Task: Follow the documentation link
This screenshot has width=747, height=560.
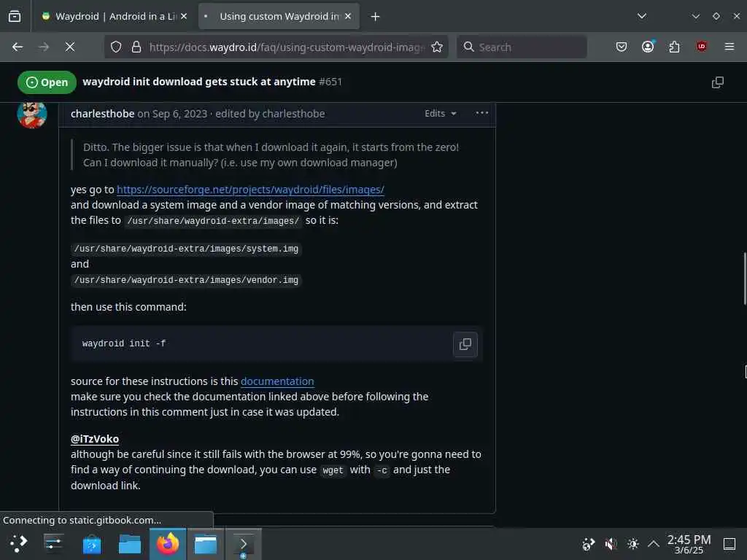Action: [x=277, y=381]
